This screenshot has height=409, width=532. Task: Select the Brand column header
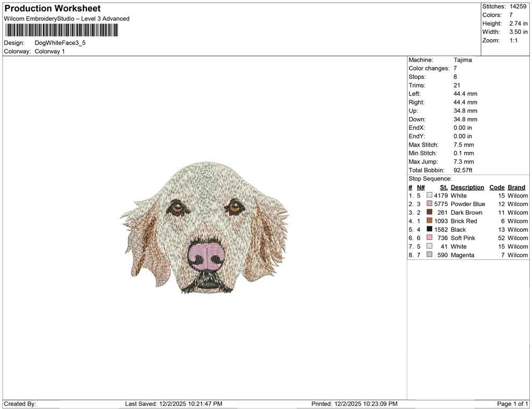click(516, 187)
